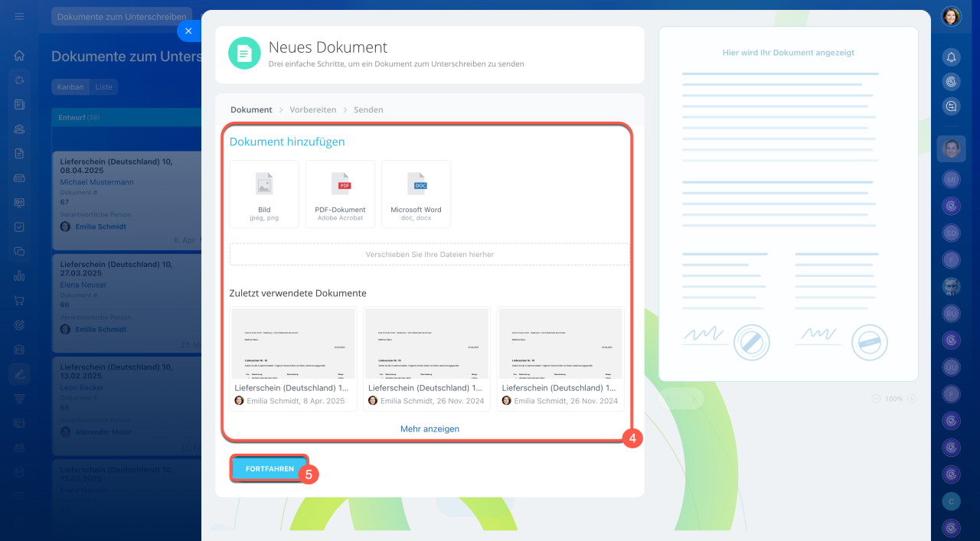Close the Neues Dokument slider panel

click(x=189, y=31)
